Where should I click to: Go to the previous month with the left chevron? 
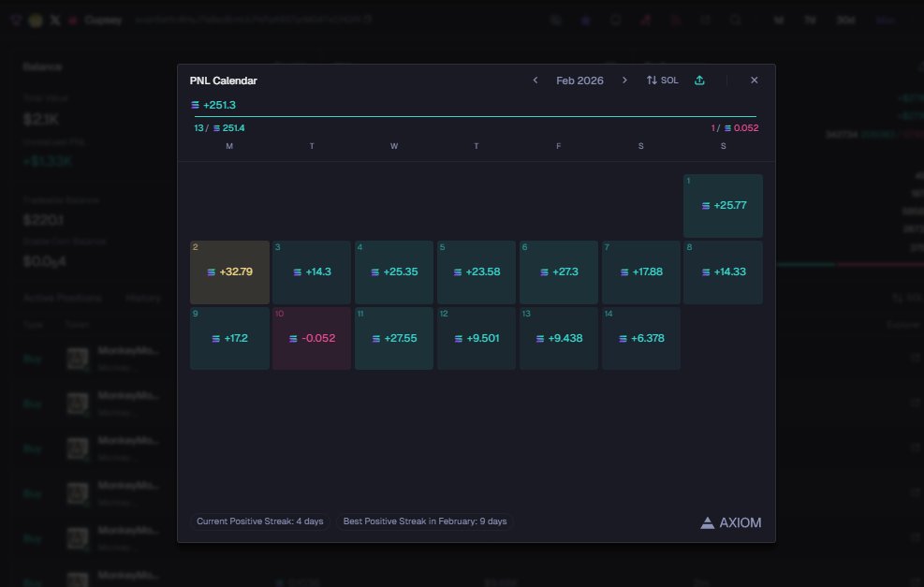535,81
